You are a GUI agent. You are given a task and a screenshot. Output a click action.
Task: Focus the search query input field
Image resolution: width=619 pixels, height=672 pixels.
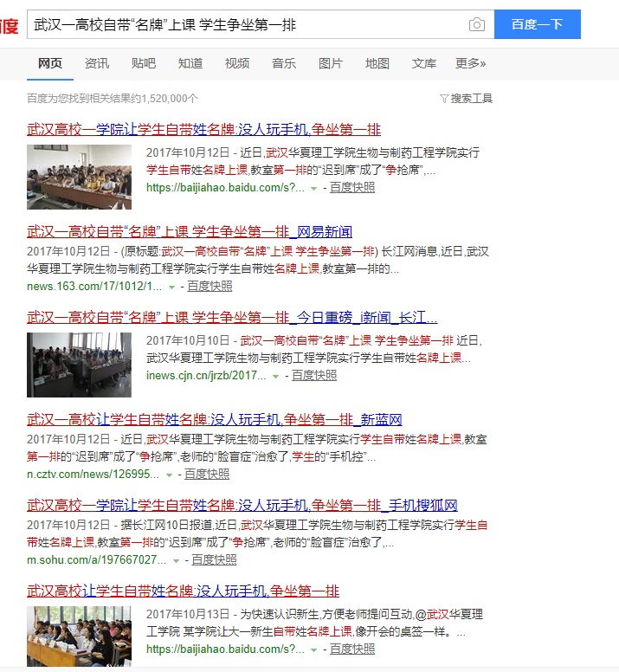pyautogui.click(x=242, y=25)
